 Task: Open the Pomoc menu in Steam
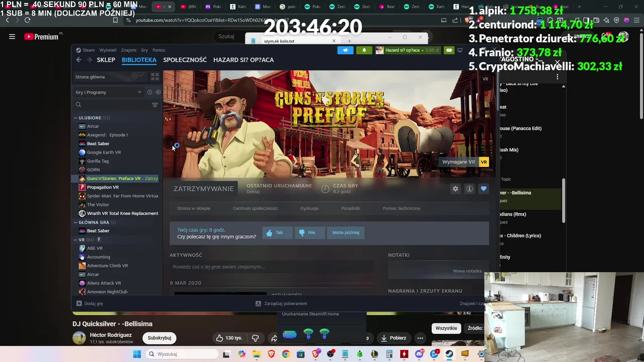point(159,50)
